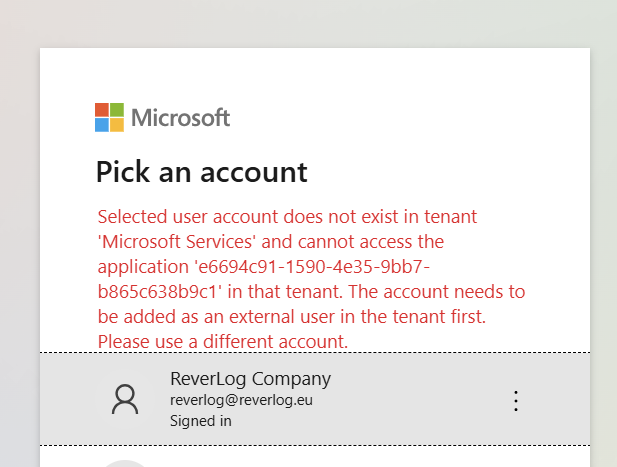
Task: Click the gray background outside the sign-in card
Action: click(20, 236)
